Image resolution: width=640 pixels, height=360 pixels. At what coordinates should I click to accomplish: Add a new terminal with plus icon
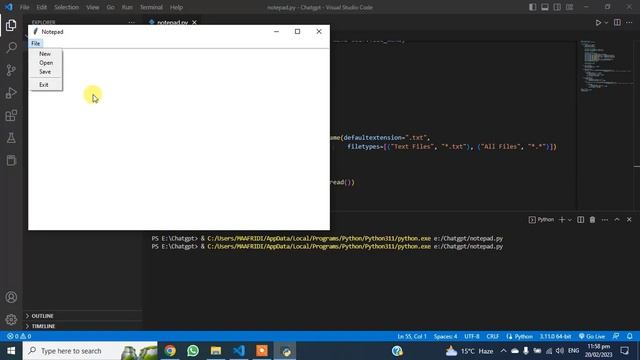click(562, 220)
